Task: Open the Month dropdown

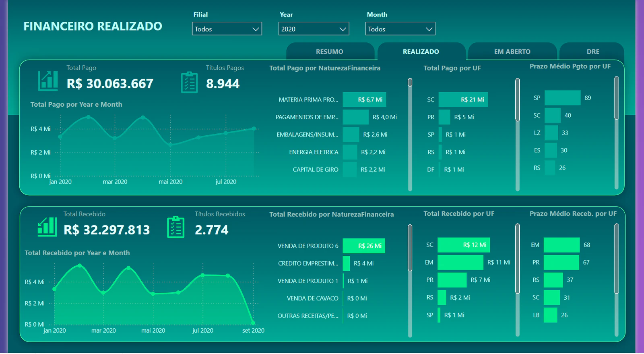Action: pos(400,29)
